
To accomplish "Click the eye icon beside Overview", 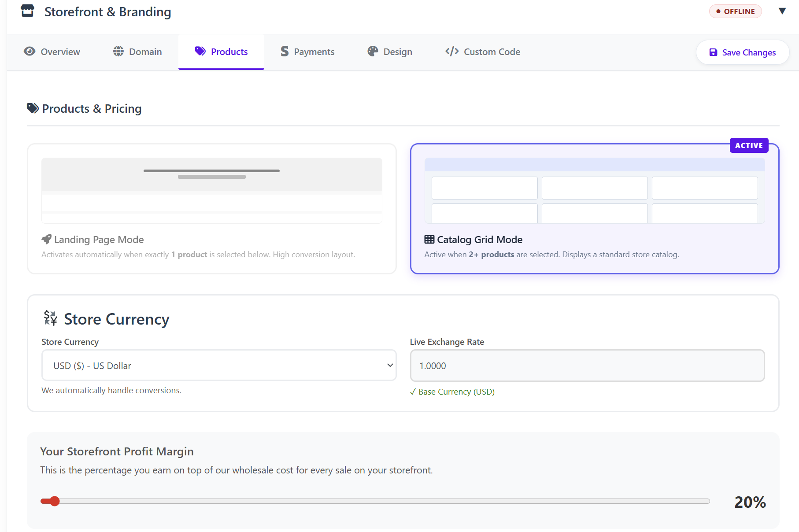I will click(30, 52).
